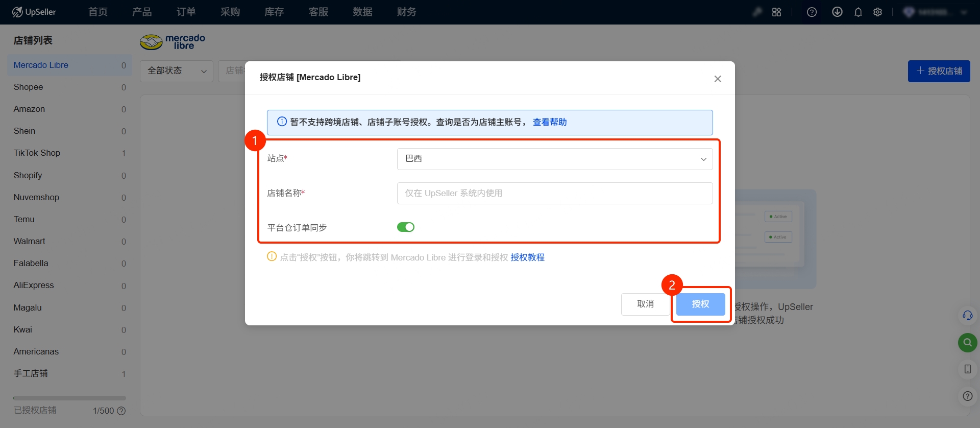Click the store search field behind the dialog
The image size is (980, 428).
[x=232, y=71]
